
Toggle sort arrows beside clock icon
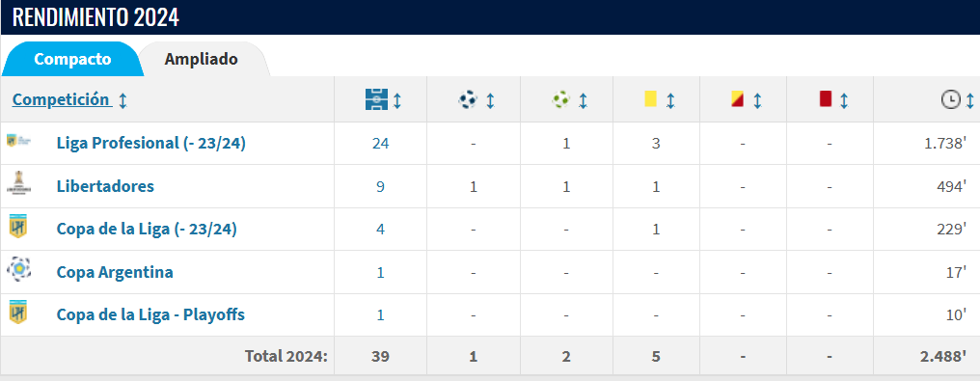tap(970, 100)
